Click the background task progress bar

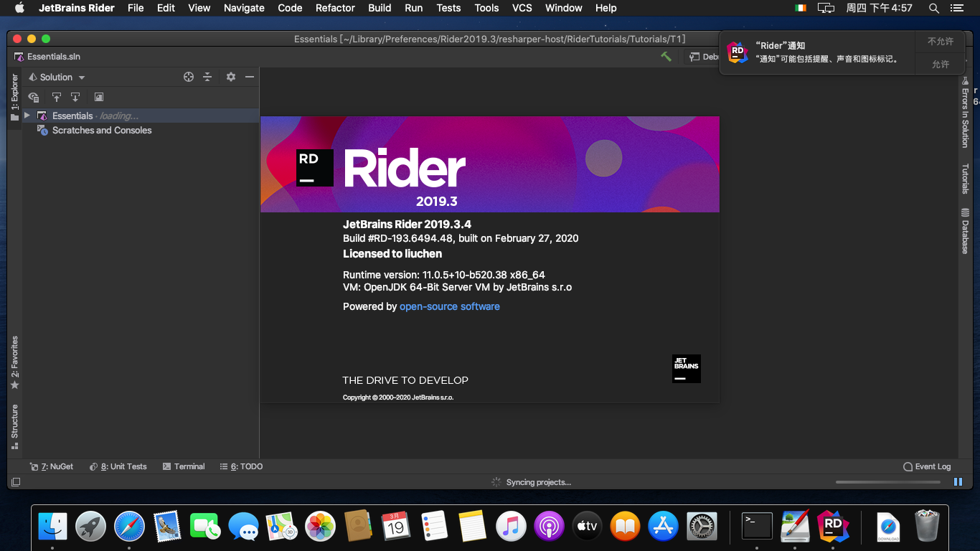[x=888, y=482]
